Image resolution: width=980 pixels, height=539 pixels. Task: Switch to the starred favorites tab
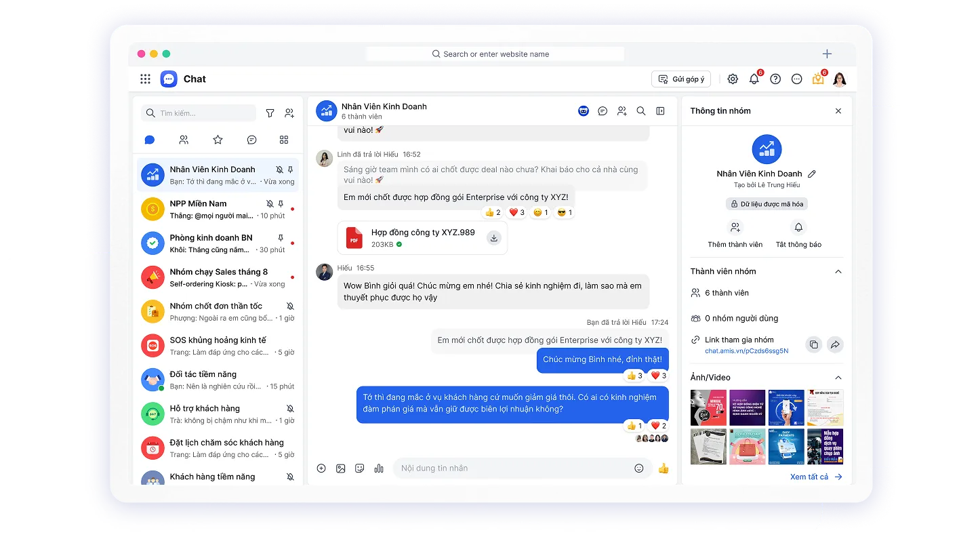click(218, 140)
